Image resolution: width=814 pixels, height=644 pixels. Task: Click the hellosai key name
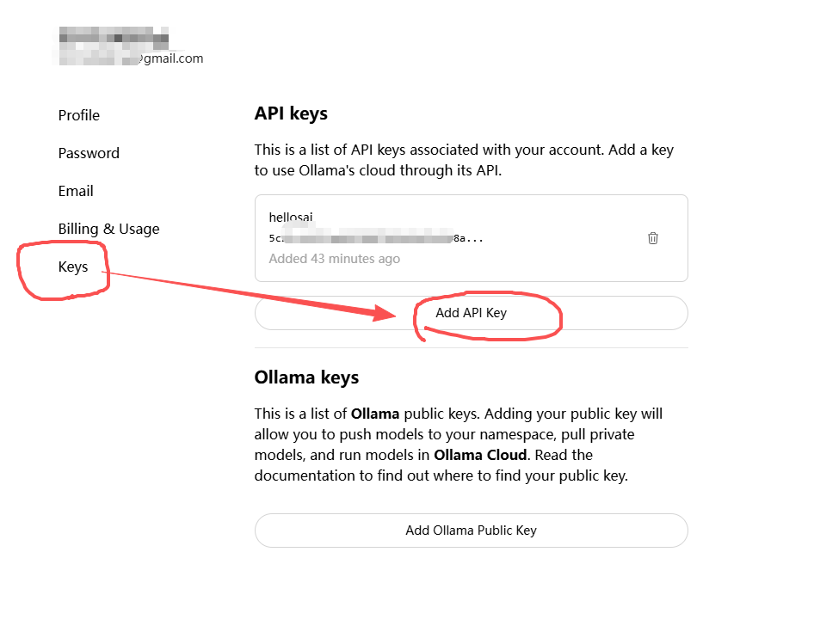(x=292, y=218)
